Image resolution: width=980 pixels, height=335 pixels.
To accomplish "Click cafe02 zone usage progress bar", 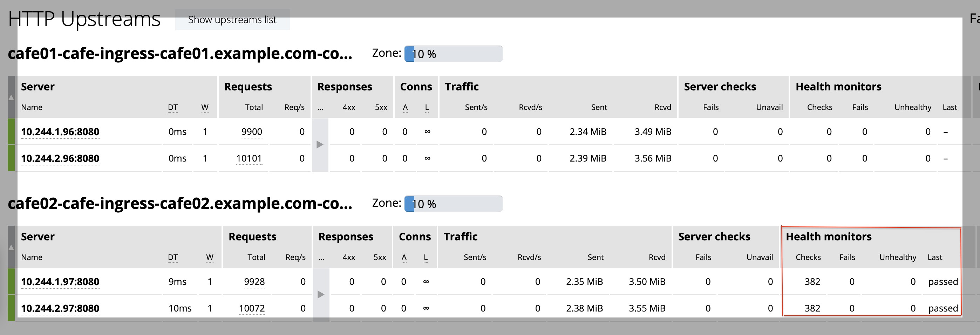I will (x=453, y=204).
